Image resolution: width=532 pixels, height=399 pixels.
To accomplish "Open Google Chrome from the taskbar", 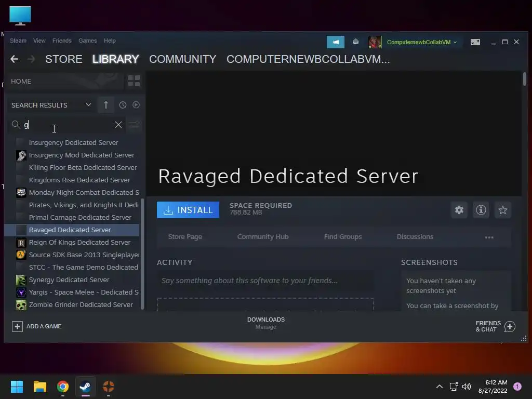I will coord(63,387).
